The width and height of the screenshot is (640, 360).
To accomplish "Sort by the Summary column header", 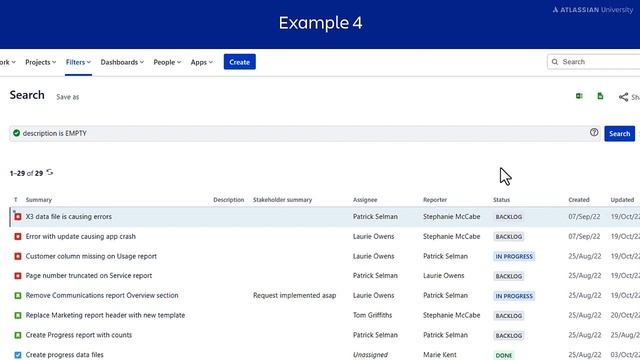I will (39, 200).
